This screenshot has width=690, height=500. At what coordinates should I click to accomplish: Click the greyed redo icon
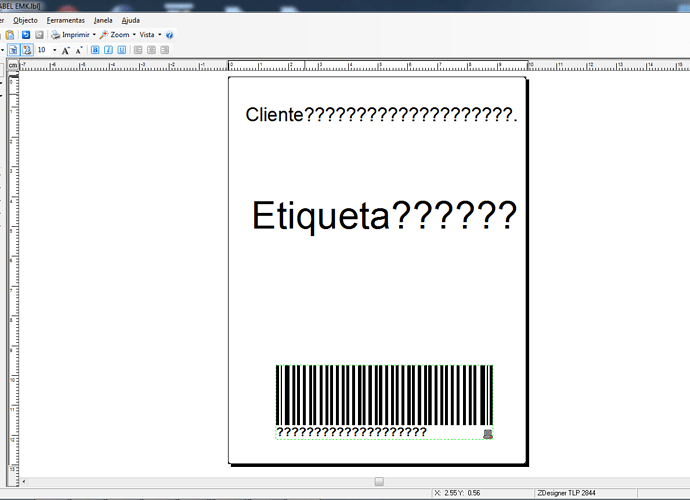point(39,35)
